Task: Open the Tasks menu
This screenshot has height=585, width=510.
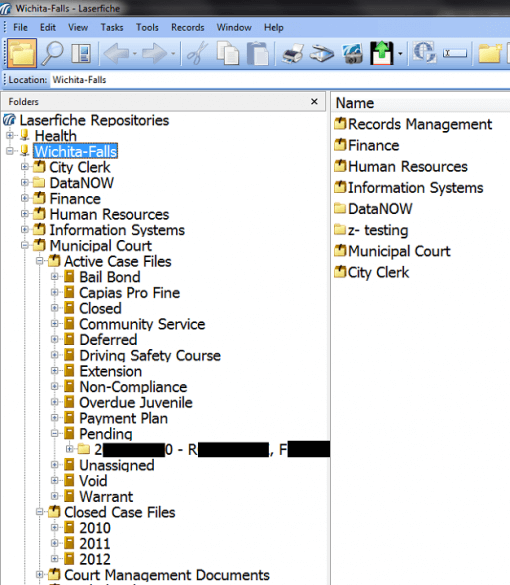Action: click(112, 28)
